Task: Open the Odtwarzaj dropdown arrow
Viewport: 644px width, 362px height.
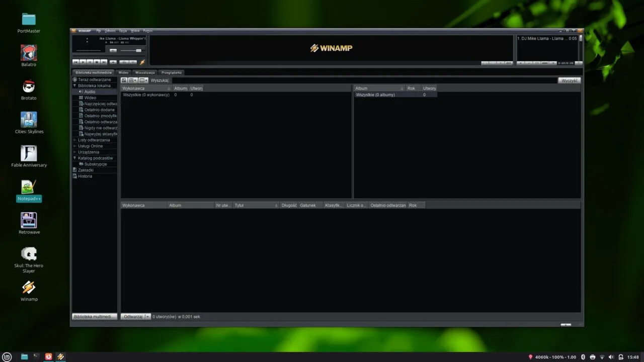Action: point(148,317)
